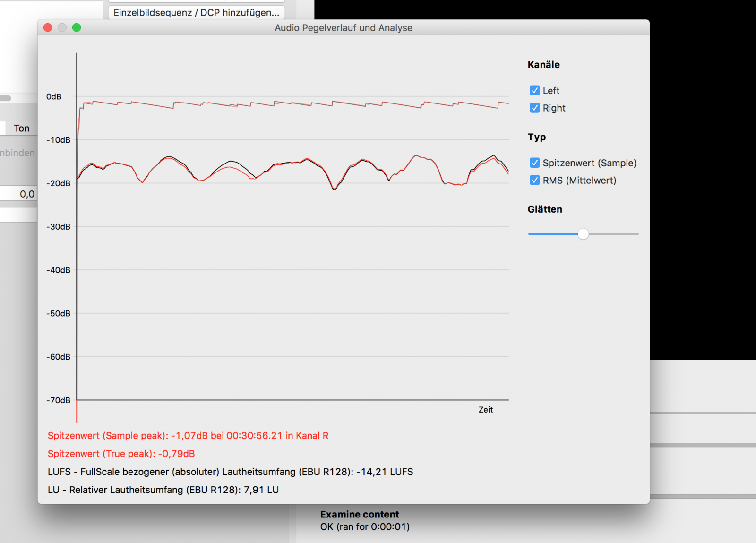Viewport: 756px width, 543px height.
Task: Click the green zoom window button
Action: [x=77, y=27]
